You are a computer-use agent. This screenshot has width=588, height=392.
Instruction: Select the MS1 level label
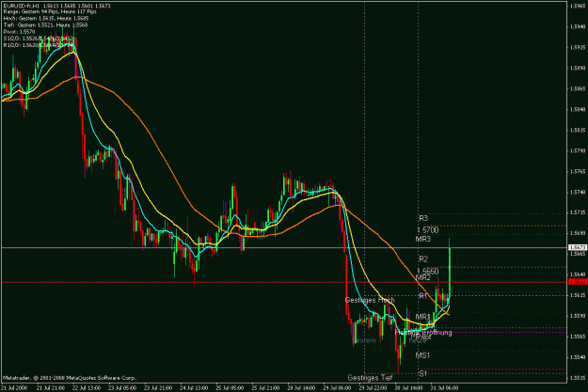pos(423,355)
